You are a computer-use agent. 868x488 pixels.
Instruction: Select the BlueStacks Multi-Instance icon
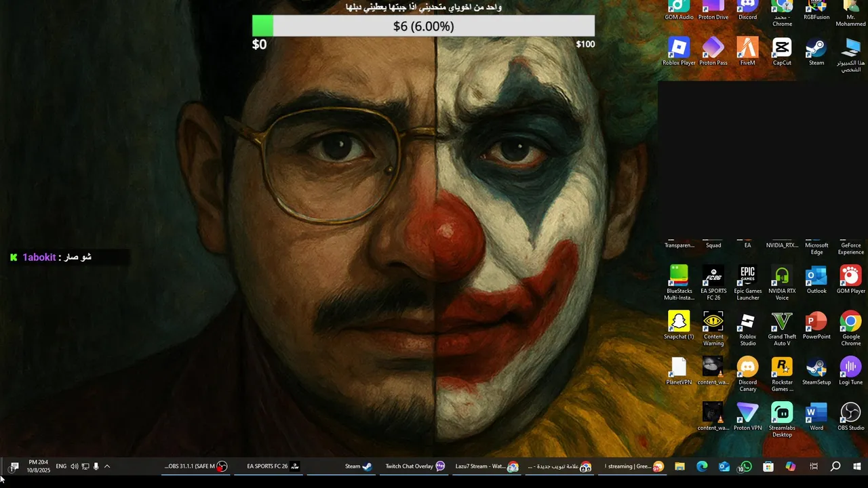679,283
